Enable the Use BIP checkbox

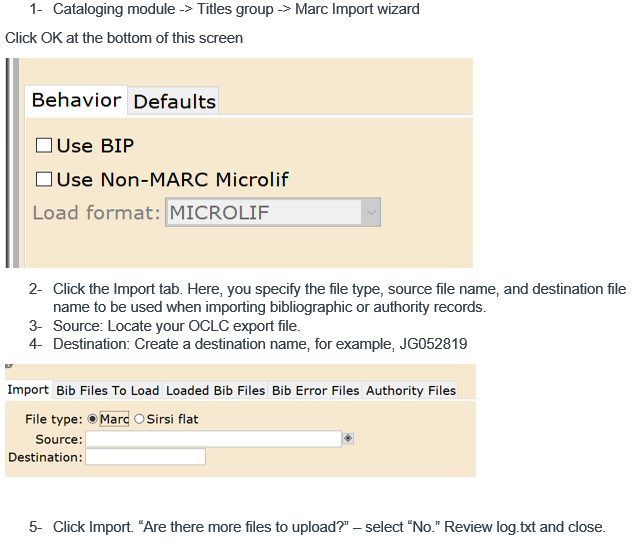44,145
